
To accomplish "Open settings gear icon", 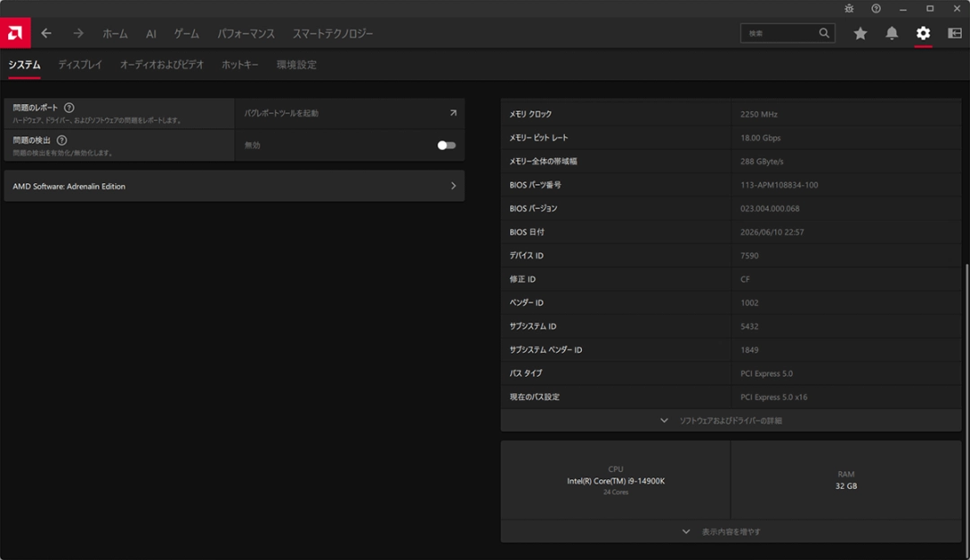I will pos(923,33).
